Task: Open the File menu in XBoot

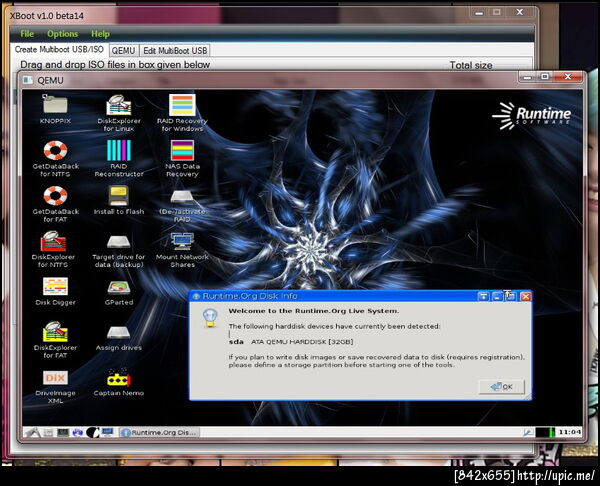Action: (x=27, y=34)
